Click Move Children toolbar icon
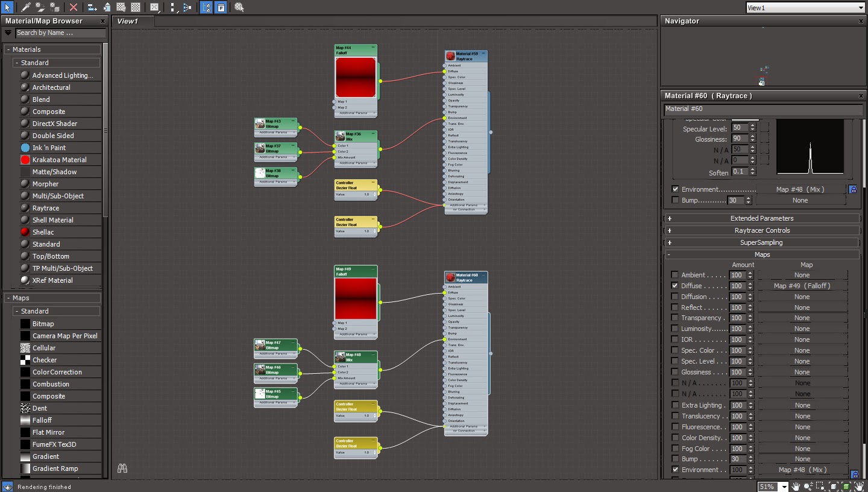 coord(92,7)
